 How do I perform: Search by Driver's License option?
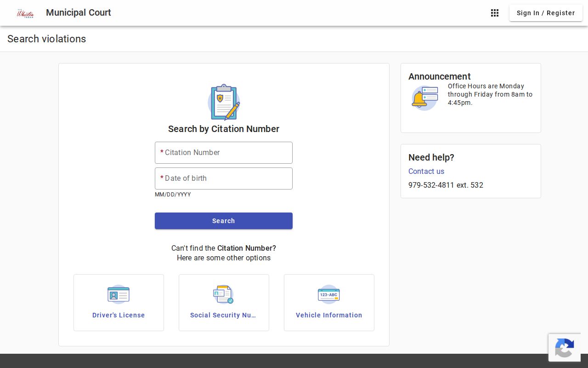pyautogui.click(x=119, y=303)
